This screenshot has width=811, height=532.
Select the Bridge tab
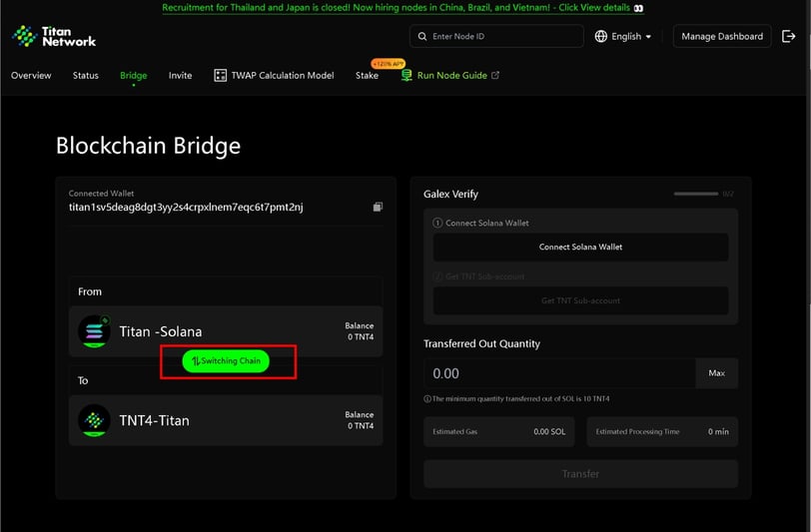134,76
